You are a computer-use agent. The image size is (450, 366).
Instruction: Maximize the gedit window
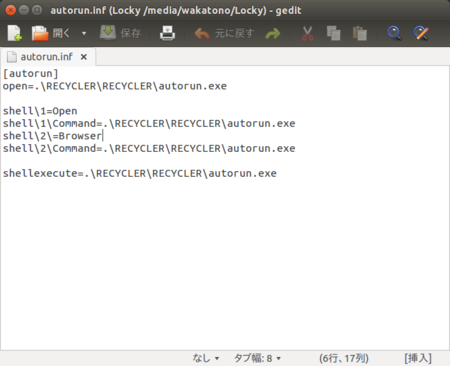click(37, 10)
